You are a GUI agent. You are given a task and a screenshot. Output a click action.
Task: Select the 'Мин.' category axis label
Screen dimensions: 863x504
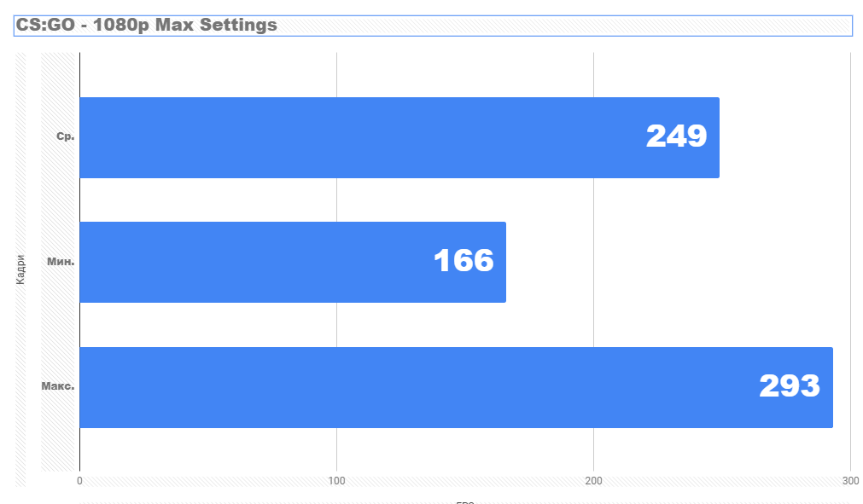(x=61, y=262)
